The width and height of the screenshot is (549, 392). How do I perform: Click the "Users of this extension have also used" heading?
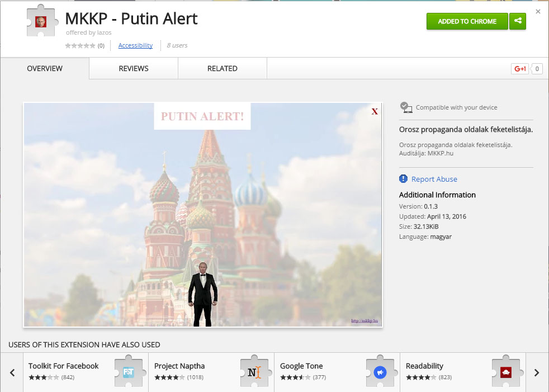(x=84, y=344)
